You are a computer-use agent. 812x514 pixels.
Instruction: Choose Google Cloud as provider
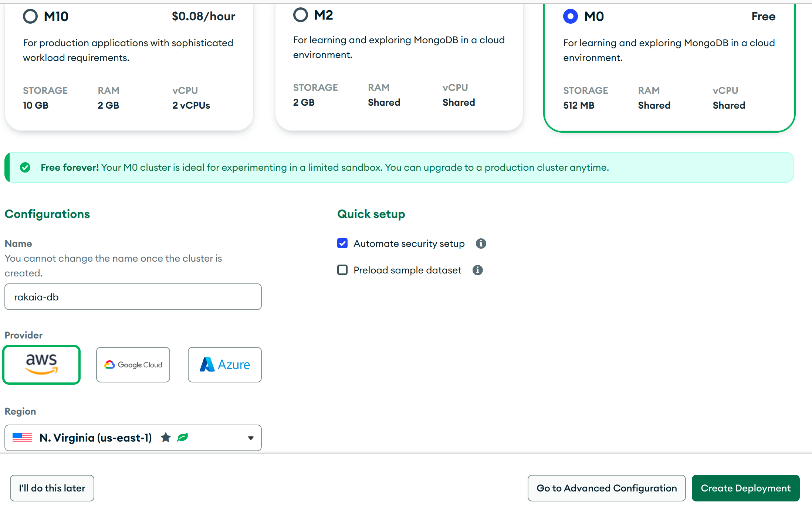(x=133, y=364)
